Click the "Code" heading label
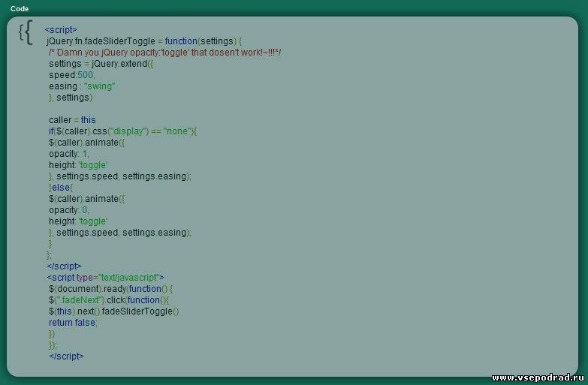Screen dimensions: 588x385 [20, 8]
